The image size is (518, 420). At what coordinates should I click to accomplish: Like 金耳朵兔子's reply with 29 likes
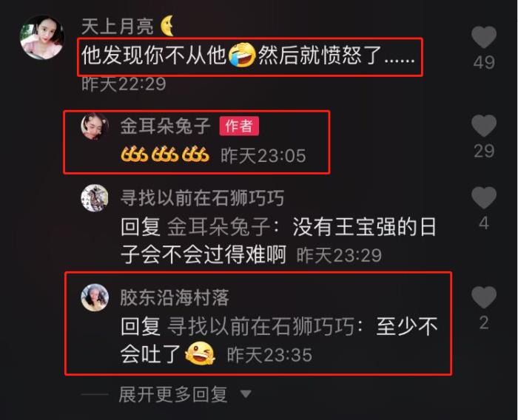(484, 126)
